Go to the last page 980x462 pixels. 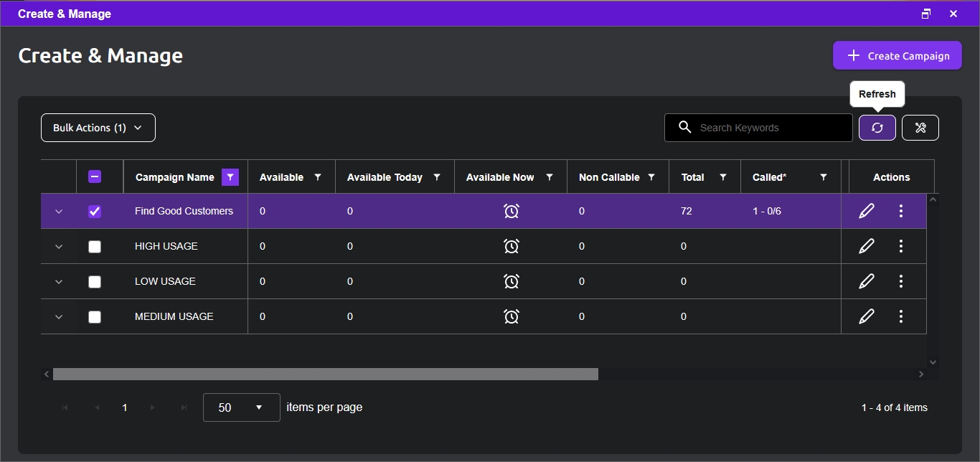[x=184, y=407]
